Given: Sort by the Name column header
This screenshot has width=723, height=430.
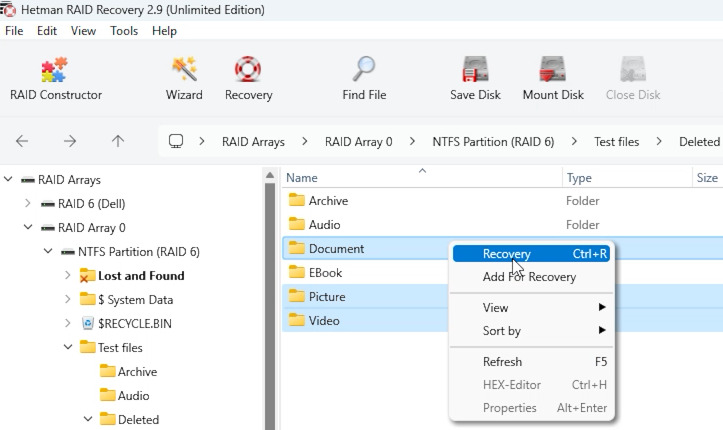Looking at the screenshot, I should [421, 177].
